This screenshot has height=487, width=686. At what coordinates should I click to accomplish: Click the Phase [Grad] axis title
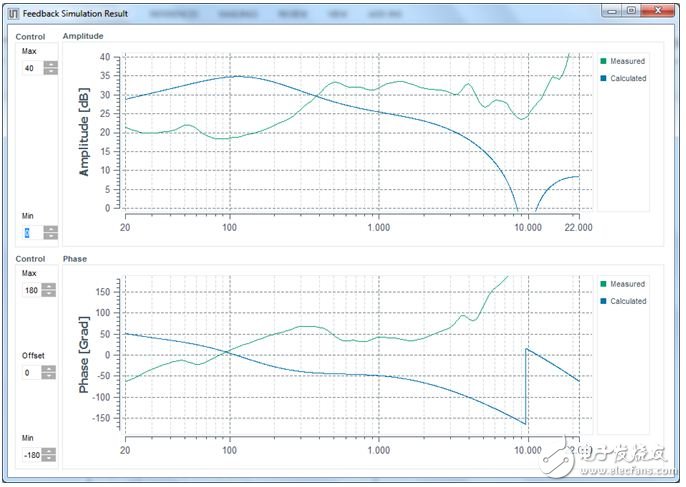click(x=84, y=354)
